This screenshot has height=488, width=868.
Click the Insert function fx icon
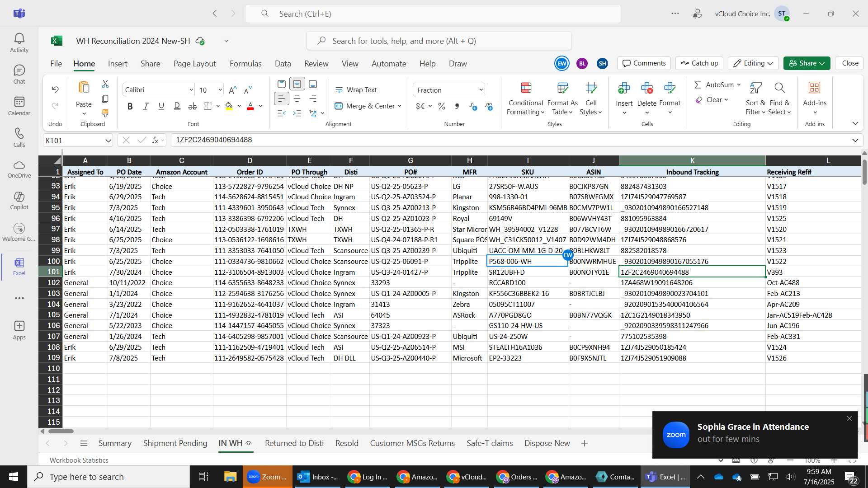[x=155, y=140]
